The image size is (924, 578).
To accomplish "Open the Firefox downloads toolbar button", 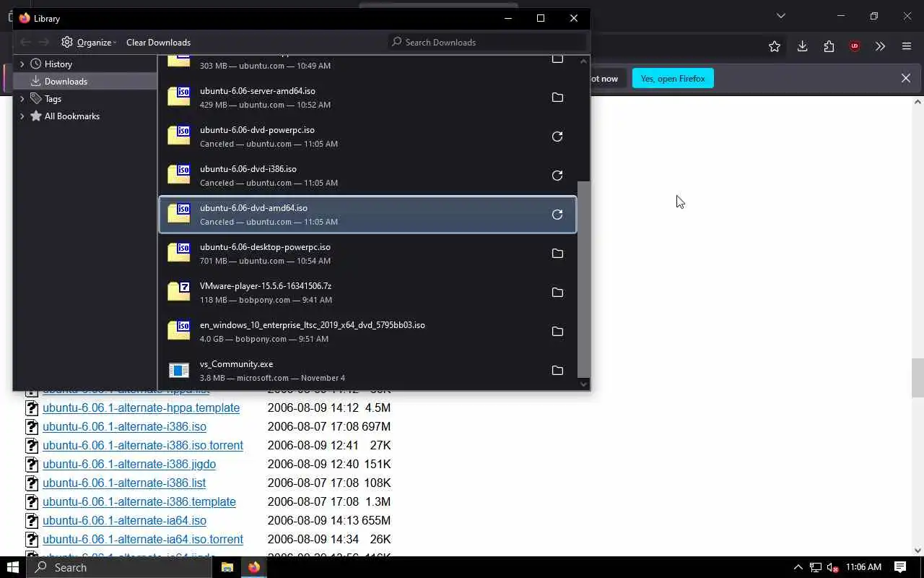I will [x=802, y=46].
